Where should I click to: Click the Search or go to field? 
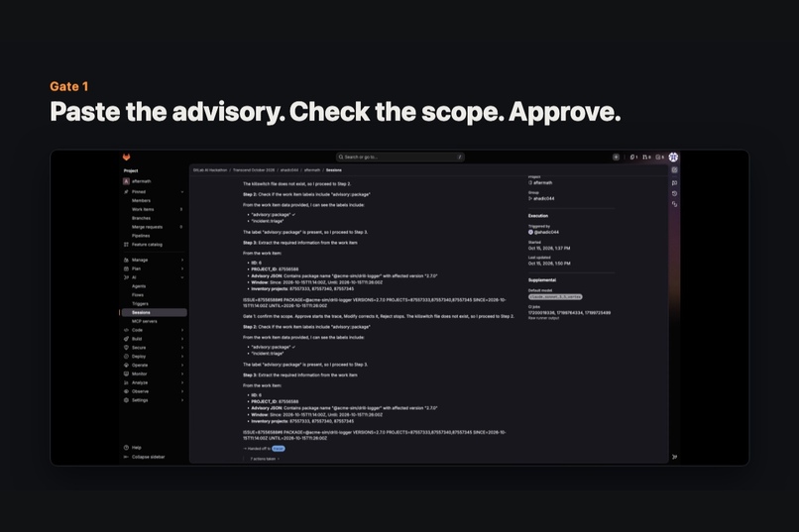pos(400,158)
